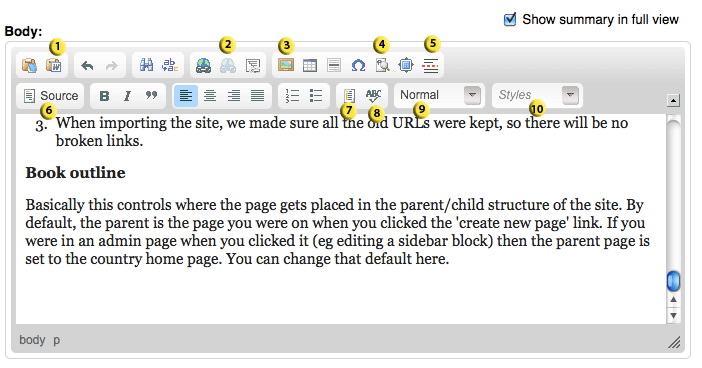The height and width of the screenshot is (368, 702).
Task: Click inside the paragraph starting 'Basically this controls'
Action: pos(338,232)
